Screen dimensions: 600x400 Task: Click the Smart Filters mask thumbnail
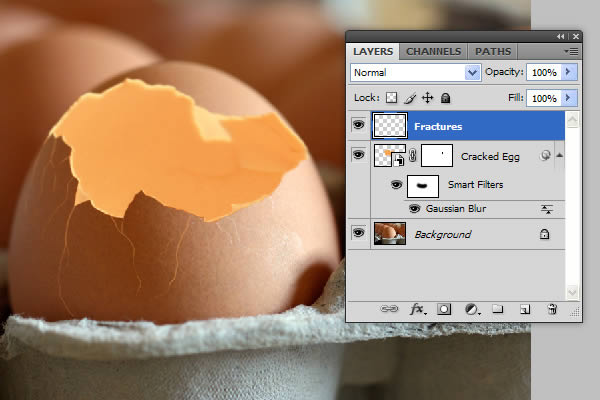point(422,186)
